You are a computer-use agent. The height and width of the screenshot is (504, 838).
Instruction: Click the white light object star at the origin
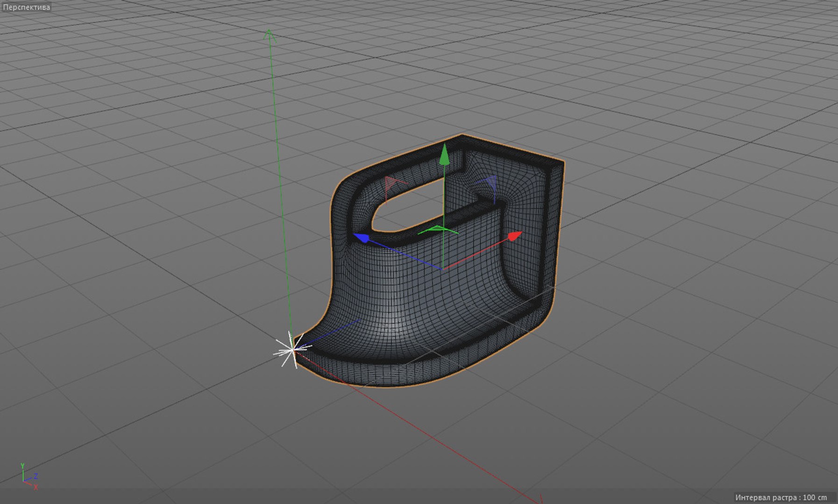click(x=291, y=349)
